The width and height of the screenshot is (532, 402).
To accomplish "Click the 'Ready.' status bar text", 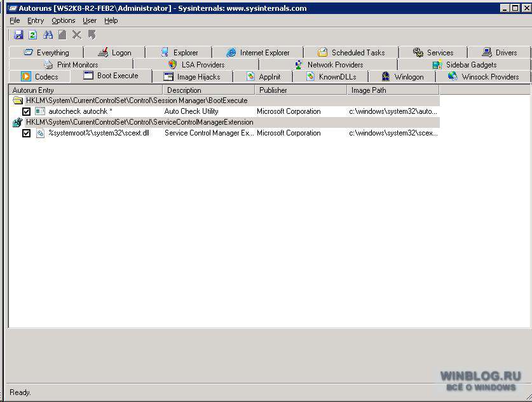I will coord(20,392).
